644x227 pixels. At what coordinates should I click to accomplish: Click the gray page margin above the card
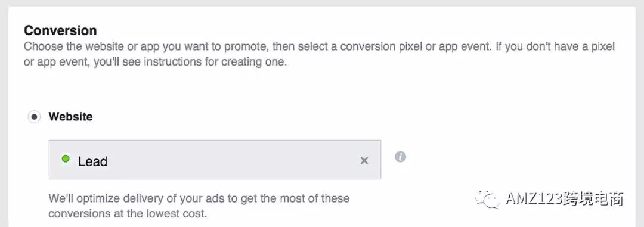coord(322,3)
